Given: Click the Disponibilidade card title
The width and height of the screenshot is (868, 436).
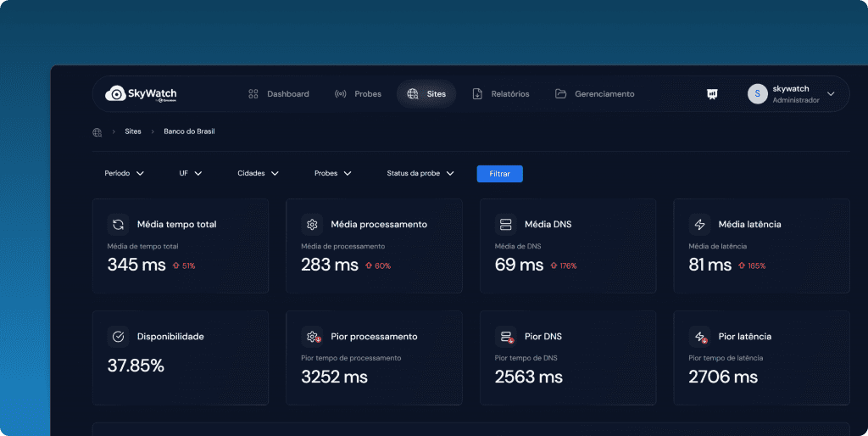Looking at the screenshot, I should (170, 336).
